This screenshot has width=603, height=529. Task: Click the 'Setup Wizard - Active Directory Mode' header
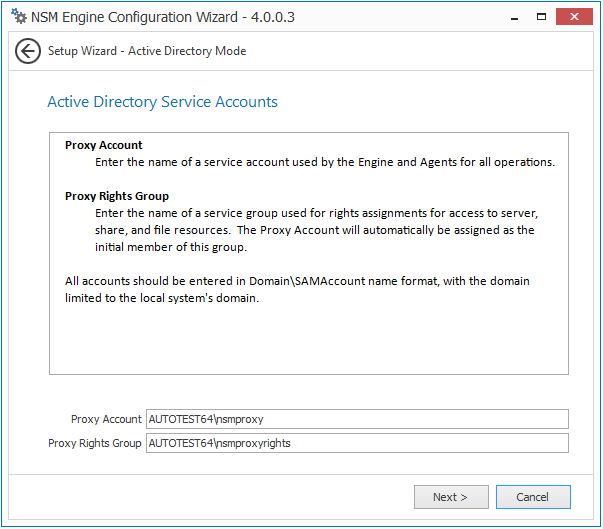(147, 51)
